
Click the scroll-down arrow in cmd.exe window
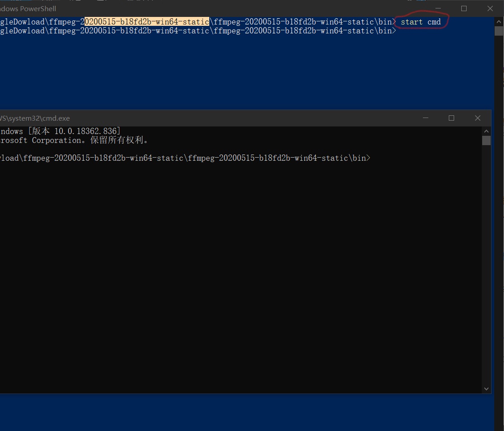pos(486,388)
